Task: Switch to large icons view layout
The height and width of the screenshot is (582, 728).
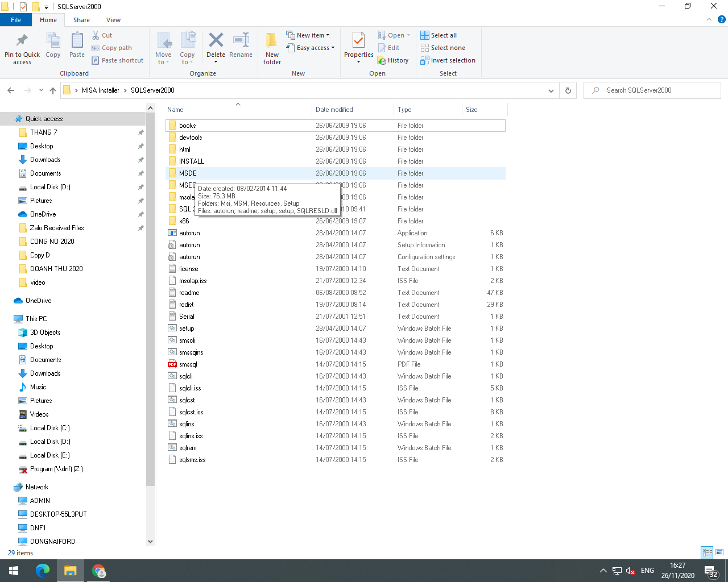Action: (x=719, y=552)
